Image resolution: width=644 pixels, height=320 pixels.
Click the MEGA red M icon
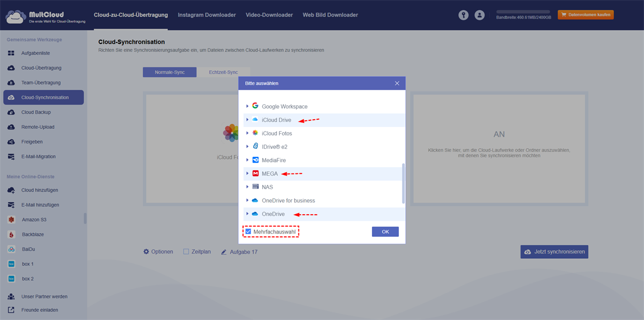click(255, 173)
